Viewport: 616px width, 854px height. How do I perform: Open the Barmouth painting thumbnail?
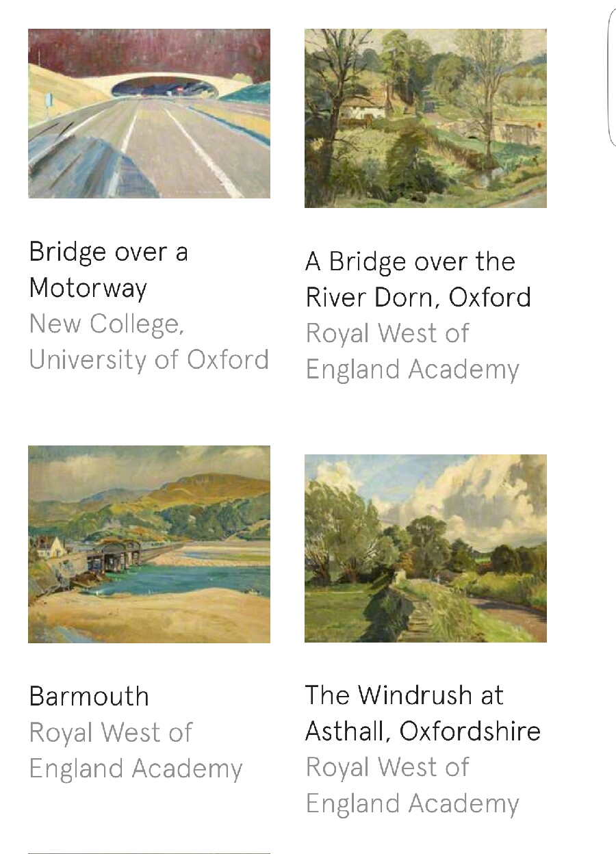pos(149,544)
